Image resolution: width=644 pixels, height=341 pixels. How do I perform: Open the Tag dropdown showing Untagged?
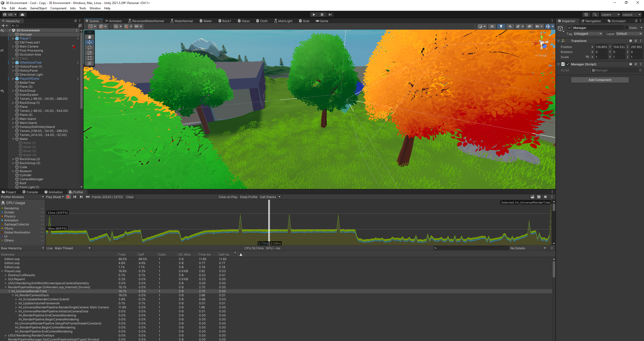[x=587, y=33]
